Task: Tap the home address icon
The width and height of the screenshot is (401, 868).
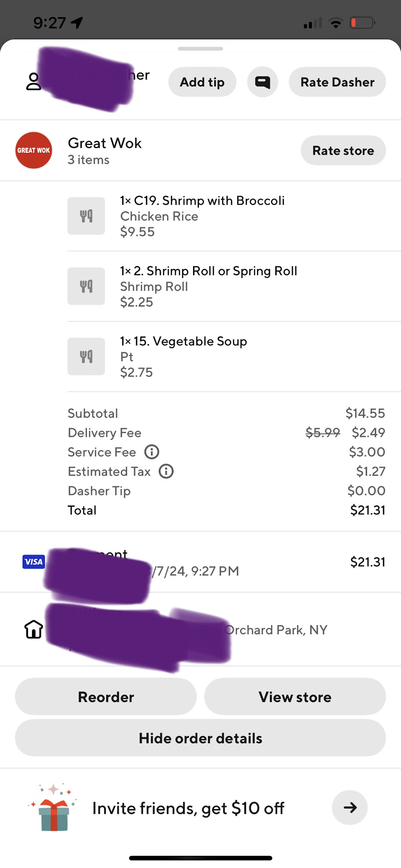Action: coord(33,629)
